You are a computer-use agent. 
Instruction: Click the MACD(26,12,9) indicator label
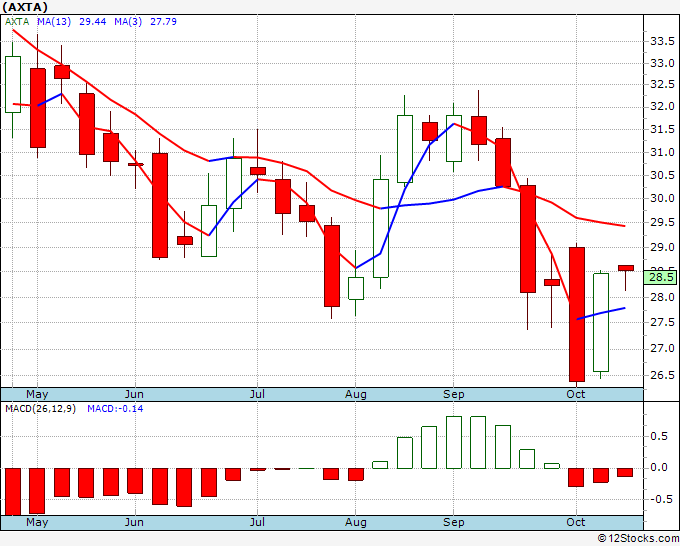click(x=40, y=409)
